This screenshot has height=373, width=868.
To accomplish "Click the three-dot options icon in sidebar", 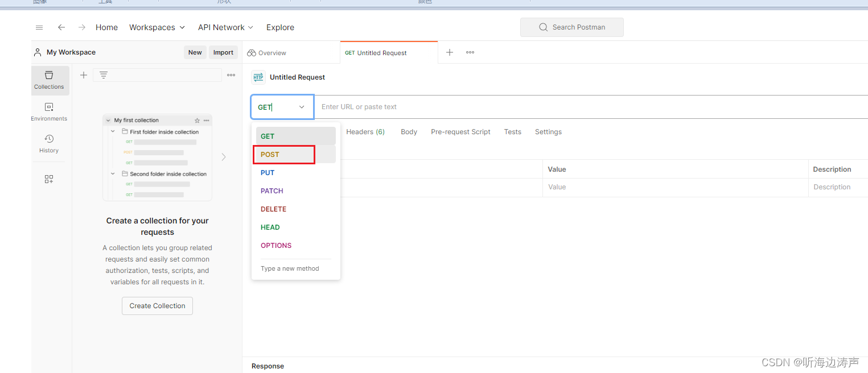I will 231,74.
